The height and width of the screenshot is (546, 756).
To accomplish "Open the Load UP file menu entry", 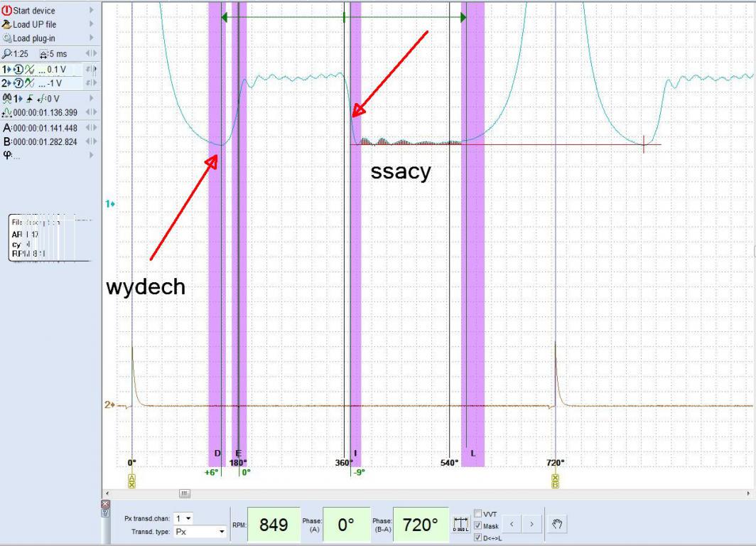I will pos(34,24).
